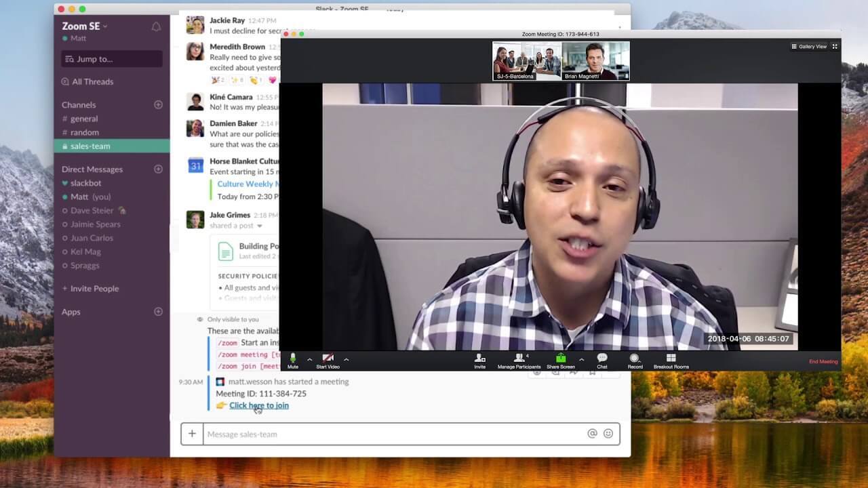The height and width of the screenshot is (488, 868).
Task: Add a channel with the plus icon
Action: coord(158,104)
